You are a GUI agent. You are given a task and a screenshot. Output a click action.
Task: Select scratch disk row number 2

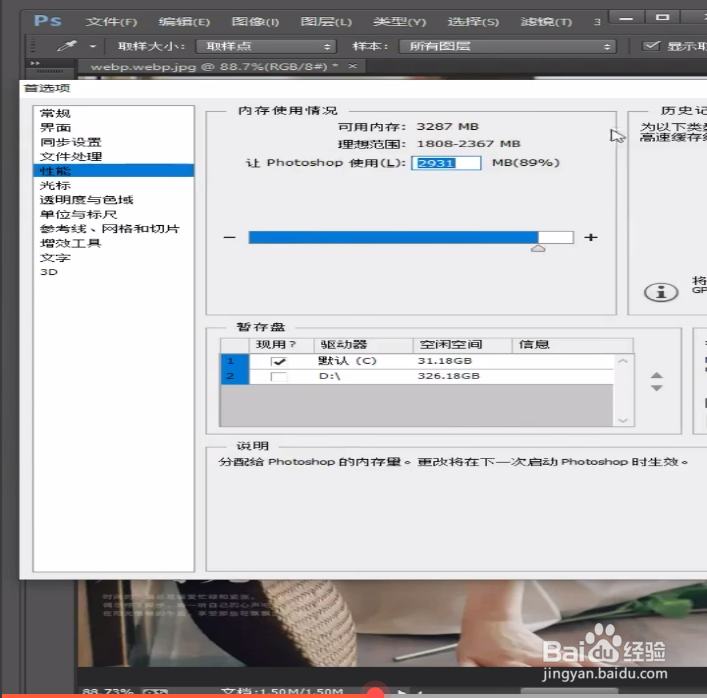coord(234,377)
